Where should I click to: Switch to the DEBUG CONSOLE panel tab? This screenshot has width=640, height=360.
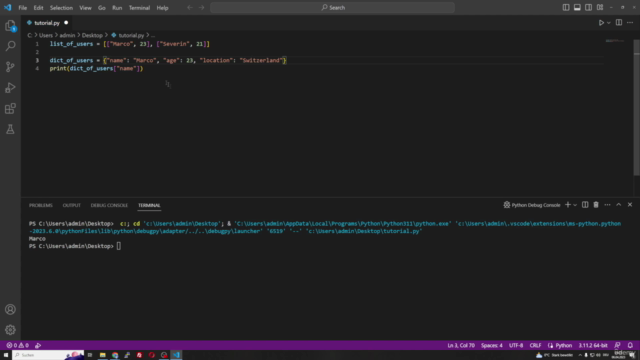click(109, 205)
